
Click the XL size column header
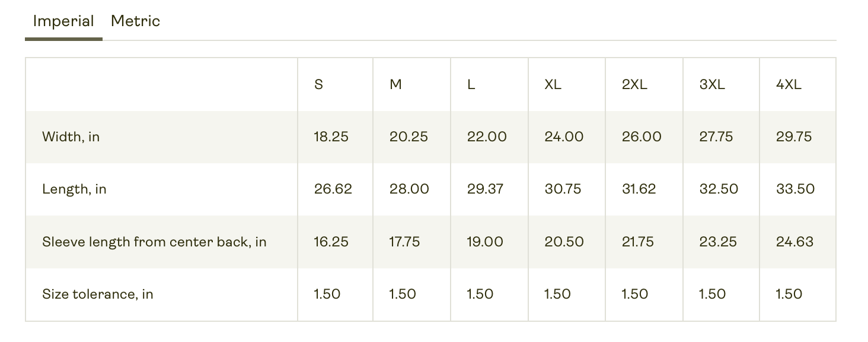tap(553, 84)
